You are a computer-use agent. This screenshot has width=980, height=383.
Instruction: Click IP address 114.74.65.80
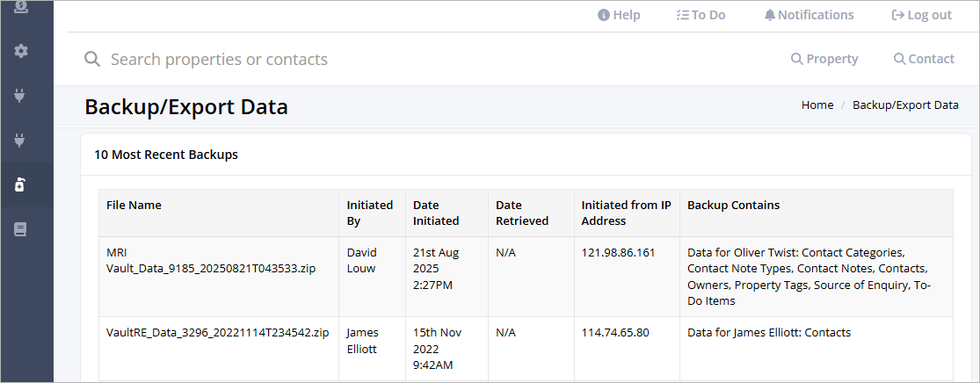(615, 332)
